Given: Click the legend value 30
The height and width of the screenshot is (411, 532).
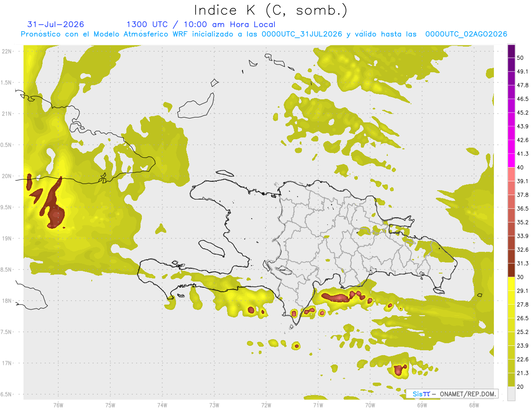Looking at the screenshot, I should pyautogui.click(x=520, y=277).
